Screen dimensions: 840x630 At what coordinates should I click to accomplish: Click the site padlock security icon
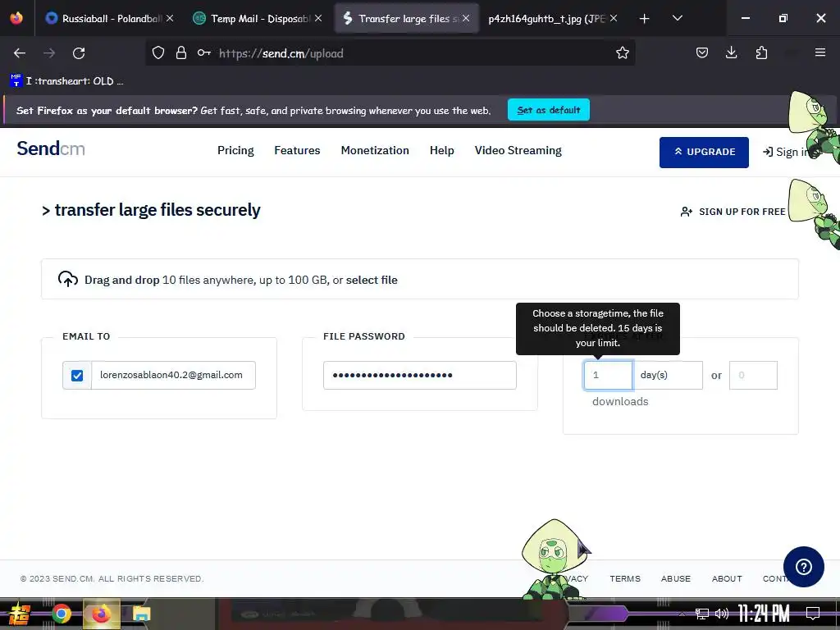181,53
